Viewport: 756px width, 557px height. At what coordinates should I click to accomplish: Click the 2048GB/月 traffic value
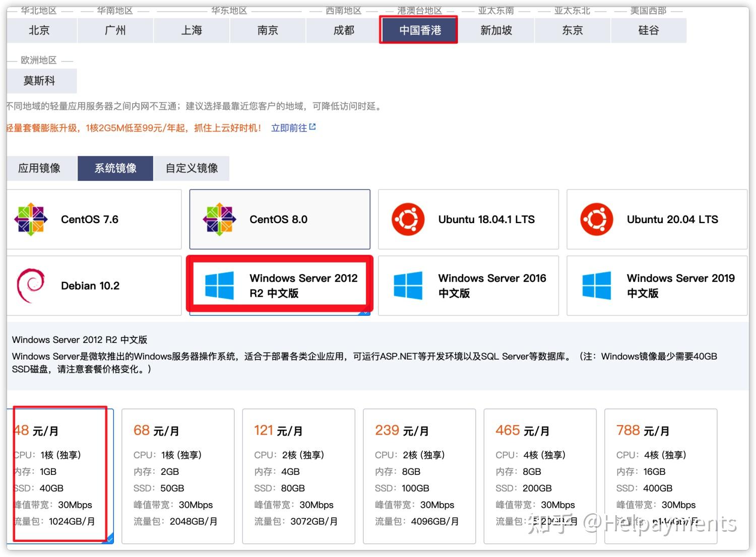(x=194, y=522)
